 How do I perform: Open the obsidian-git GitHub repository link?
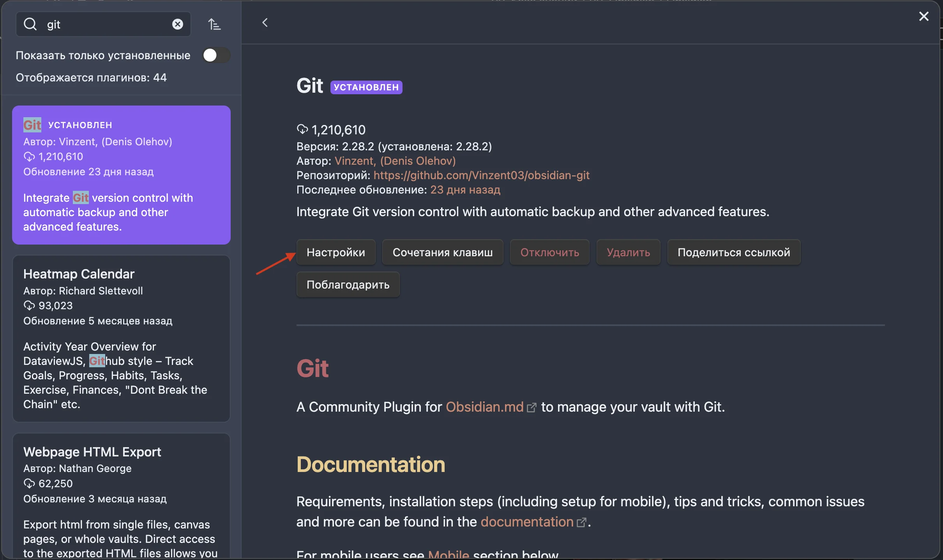pos(481,175)
